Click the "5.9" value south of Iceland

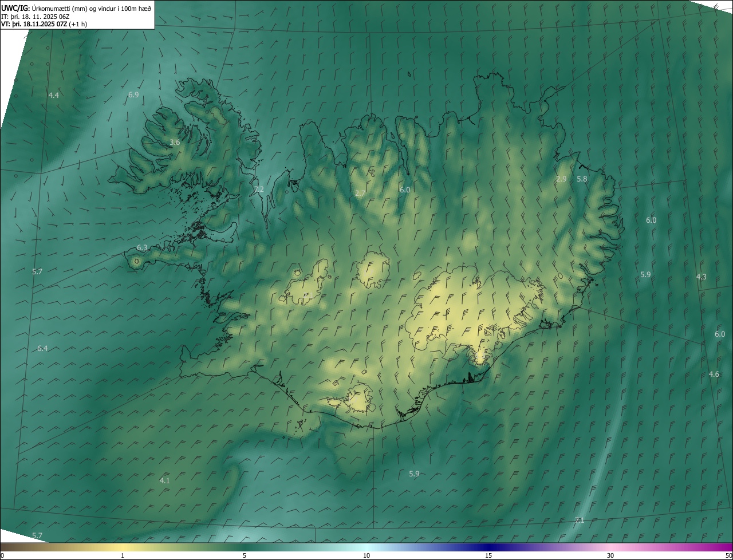pyautogui.click(x=414, y=474)
